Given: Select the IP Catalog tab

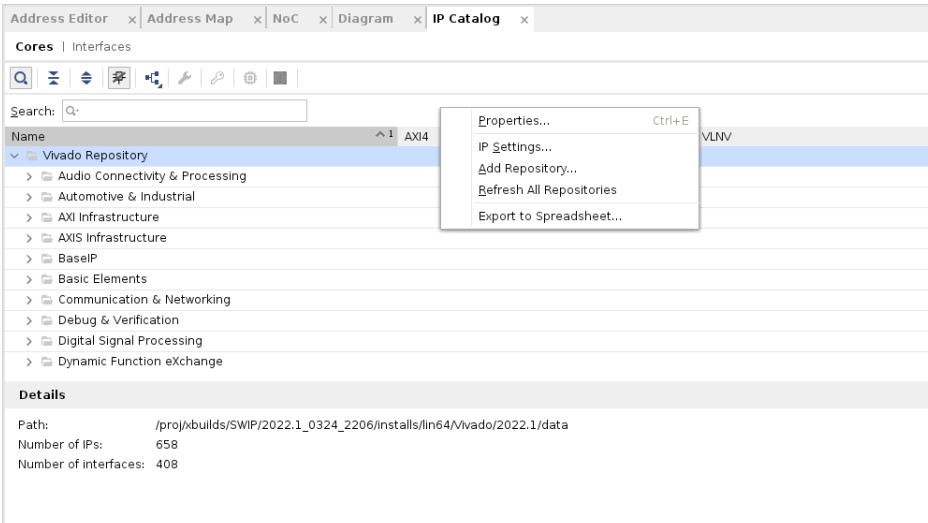Looking at the screenshot, I should [466, 19].
